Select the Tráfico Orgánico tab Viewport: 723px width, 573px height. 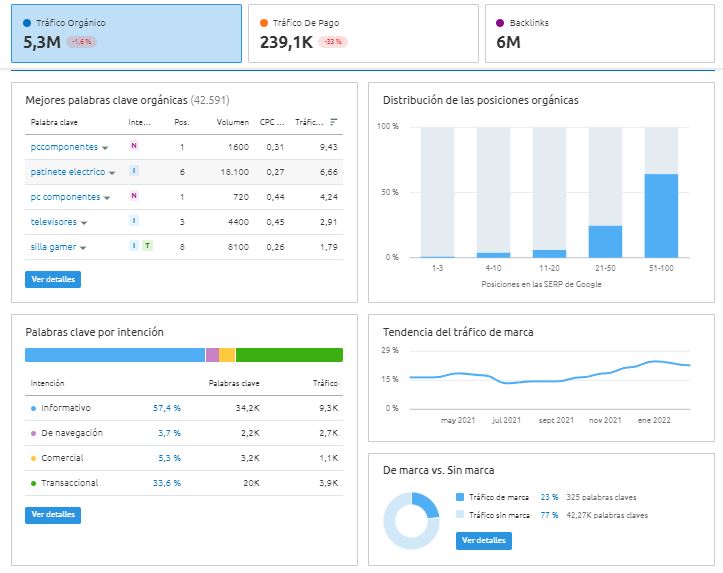pyautogui.click(x=126, y=34)
